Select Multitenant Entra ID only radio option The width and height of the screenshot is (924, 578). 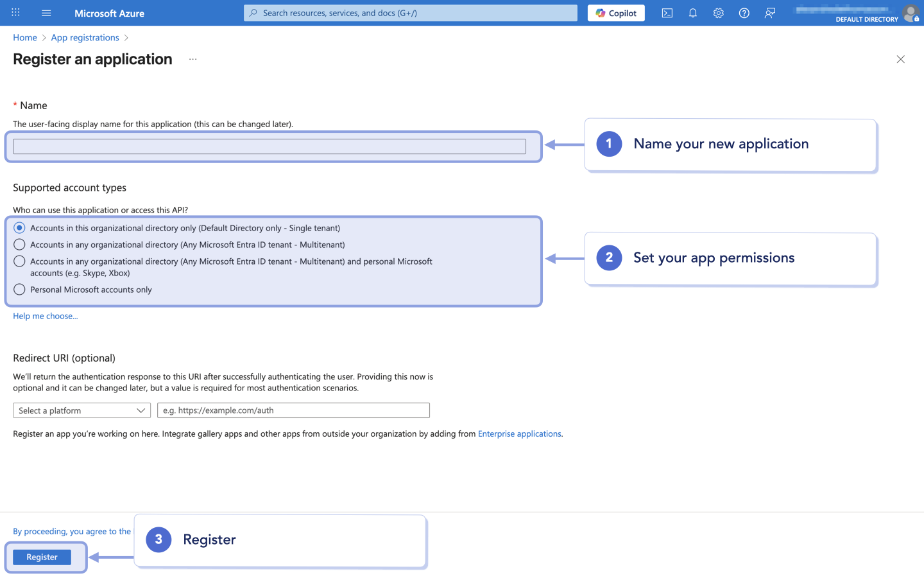pos(20,245)
